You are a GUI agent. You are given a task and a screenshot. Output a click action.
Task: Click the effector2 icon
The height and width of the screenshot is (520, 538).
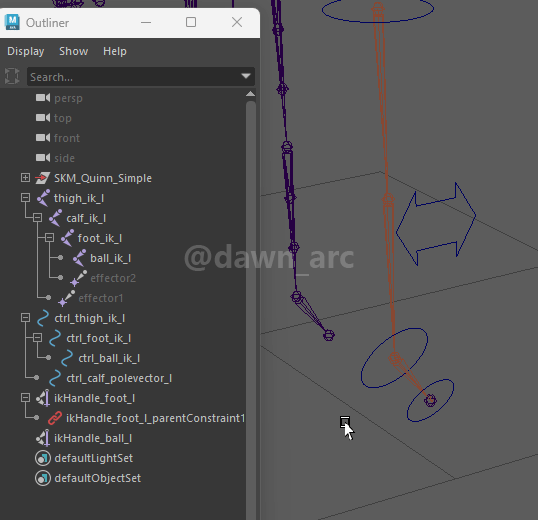(x=78, y=278)
